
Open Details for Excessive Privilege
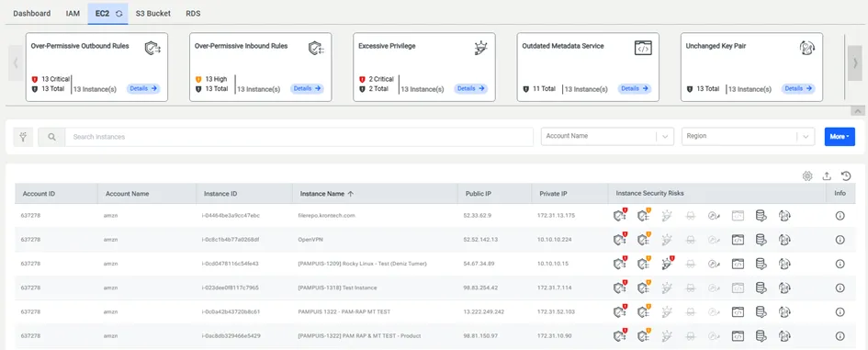pos(471,88)
